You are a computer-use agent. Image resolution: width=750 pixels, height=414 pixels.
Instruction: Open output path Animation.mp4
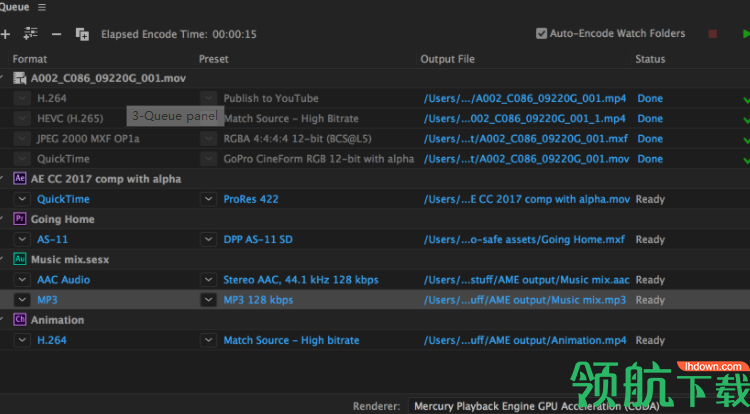[525, 340]
